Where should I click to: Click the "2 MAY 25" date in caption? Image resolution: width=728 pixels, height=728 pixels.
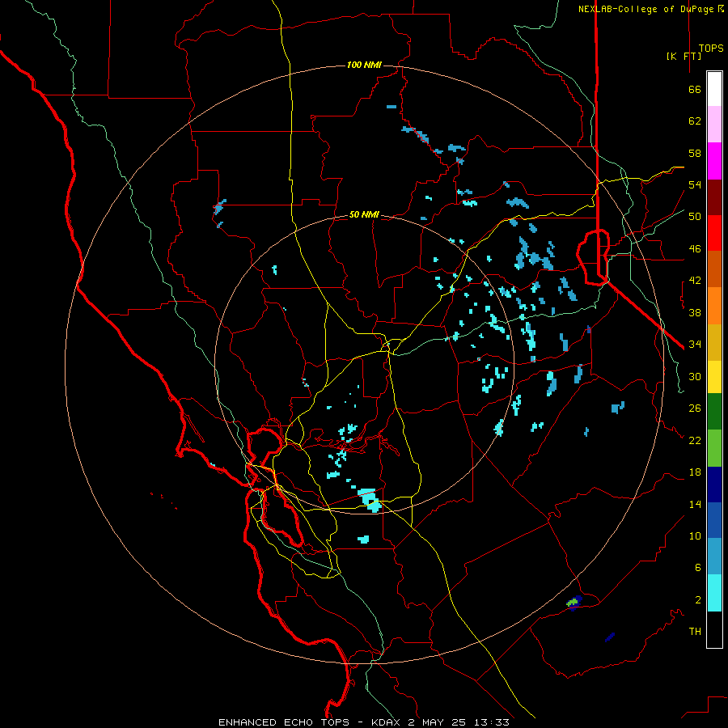(x=438, y=722)
